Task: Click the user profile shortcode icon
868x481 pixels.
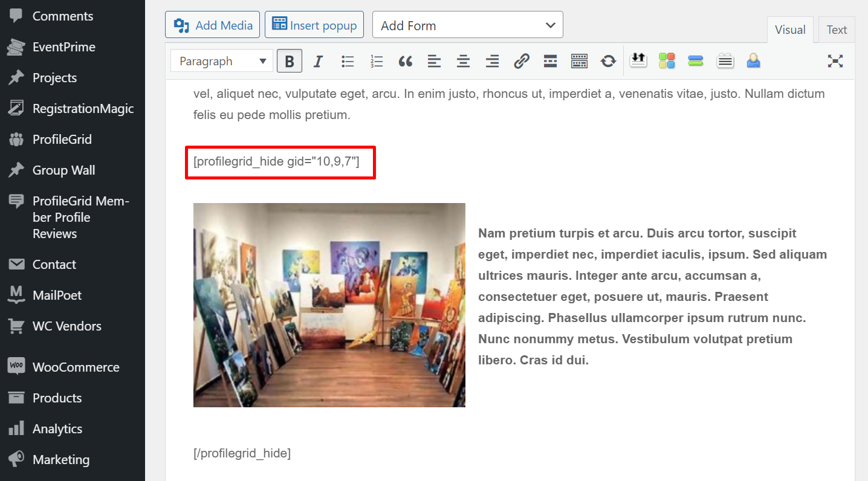Action: [753, 61]
